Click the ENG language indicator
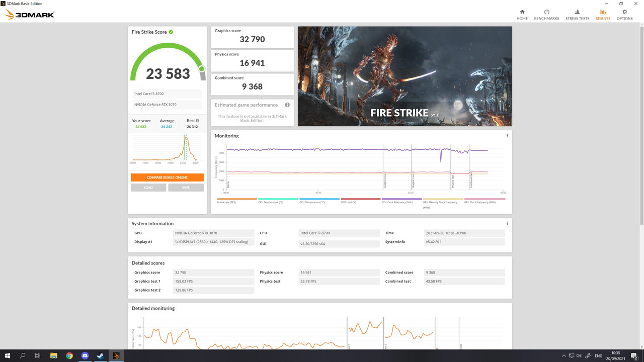 pyautogui.click(x=599, y=355)
